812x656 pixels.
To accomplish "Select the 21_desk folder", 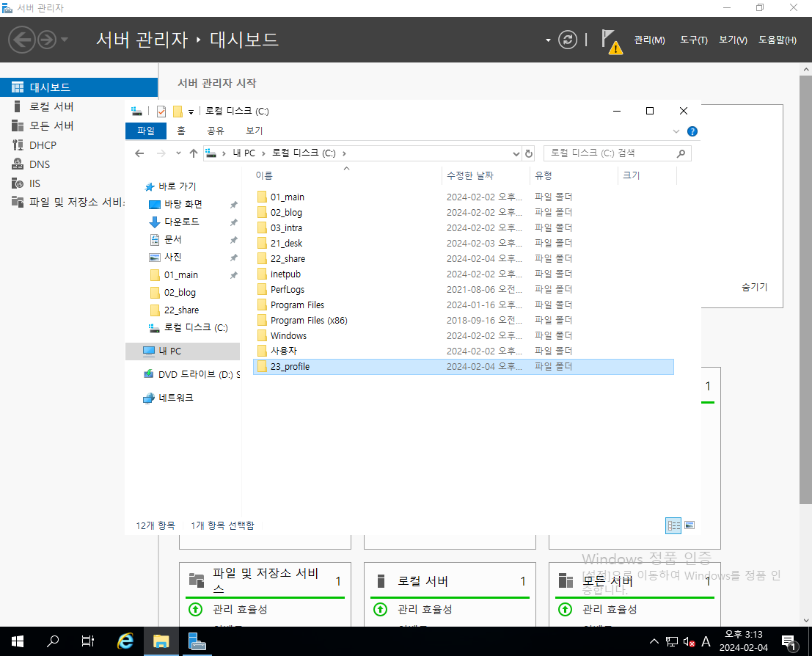I will click(x=464, y=243).
